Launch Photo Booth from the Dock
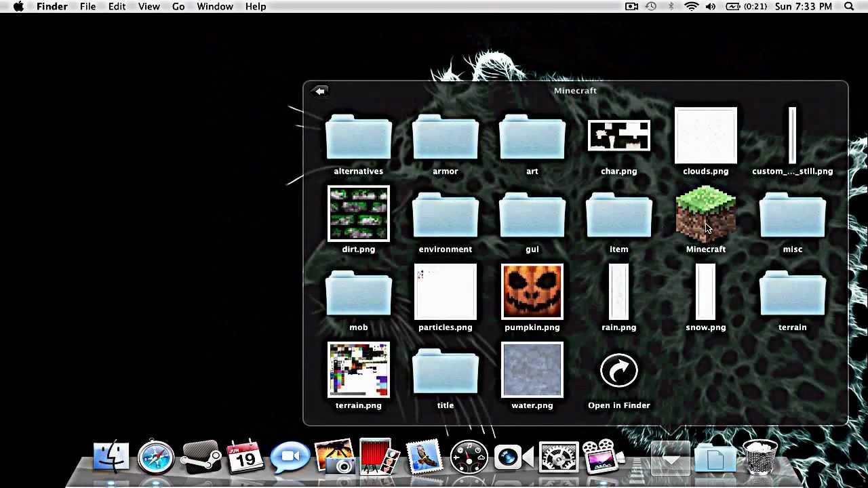Screen dimensions: 868x488 (379, 456)
